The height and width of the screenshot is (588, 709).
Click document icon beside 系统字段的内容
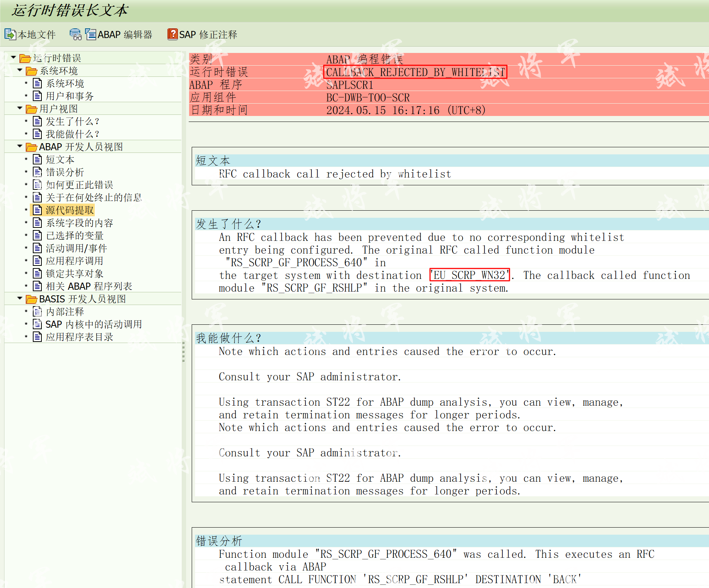(x=37, y=223)
